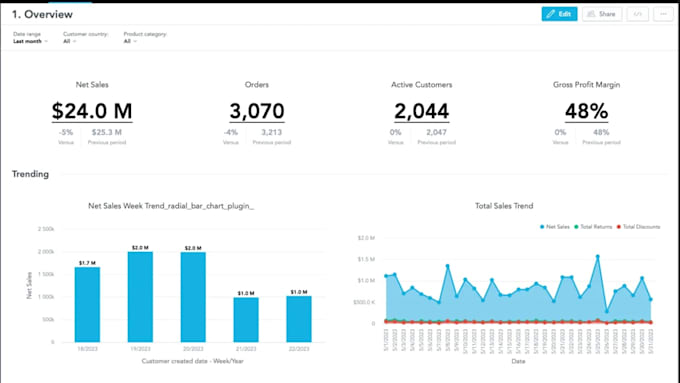The image size is (680, 383).
Task: Click the 3,070 Orders value
Action: pyautogui.click(x=257, y=111)
